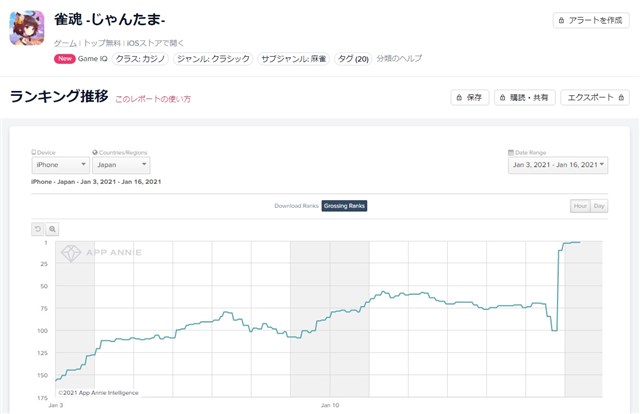Screen dimensions: 640x414
Task: Click the 雀魂 game app icon
Action: click(27, 27)
